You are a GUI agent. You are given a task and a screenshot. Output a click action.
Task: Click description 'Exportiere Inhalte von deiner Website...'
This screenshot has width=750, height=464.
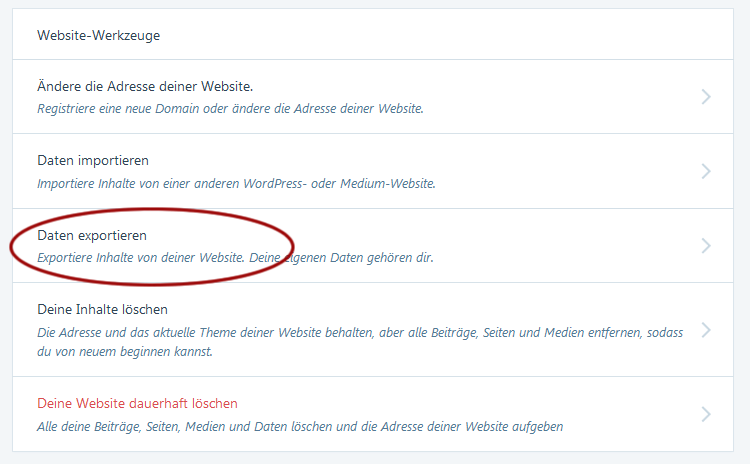click(x=235, y=258)
